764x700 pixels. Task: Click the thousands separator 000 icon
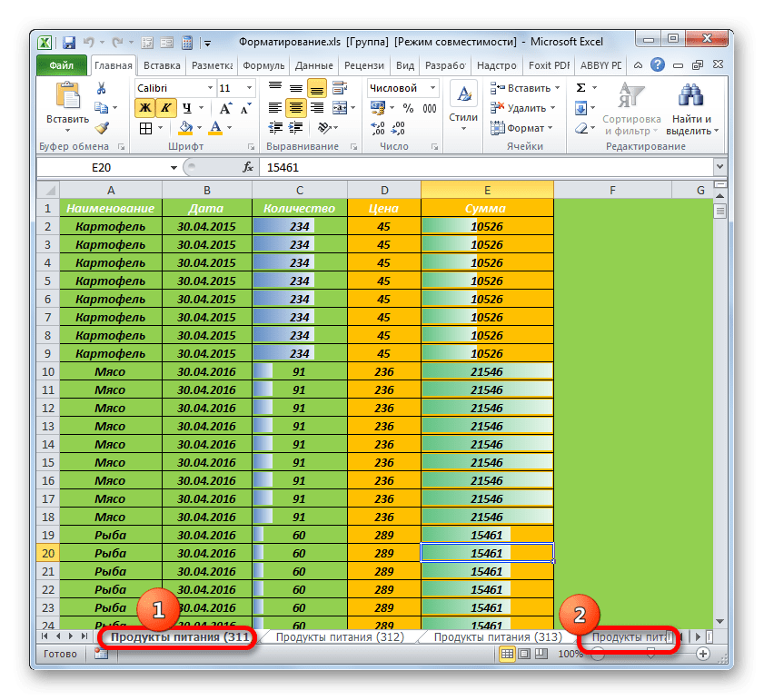430,108
